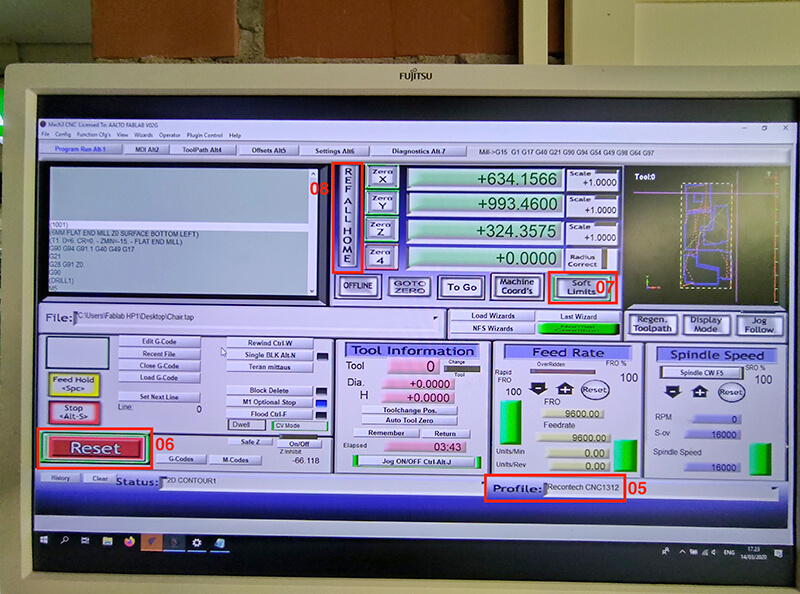Click the Zero Z axis button
This screenshot has width=800, height=594.
click(x=381, y=229)
